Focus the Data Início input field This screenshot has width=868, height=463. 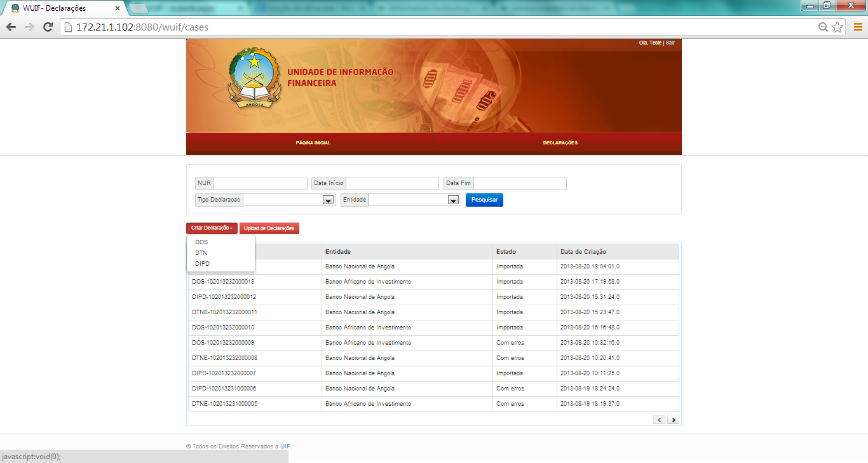(392, 183)
